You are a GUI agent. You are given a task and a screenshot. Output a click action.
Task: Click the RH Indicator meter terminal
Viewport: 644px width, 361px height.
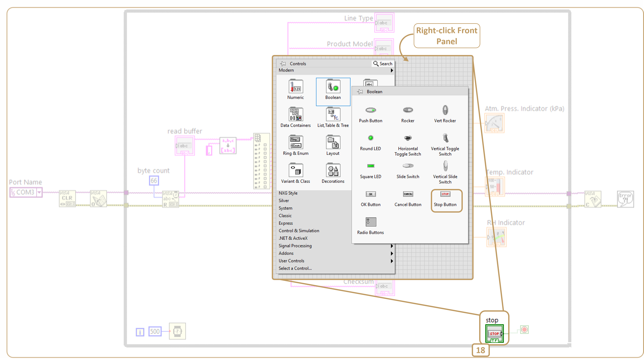[496, 237]
